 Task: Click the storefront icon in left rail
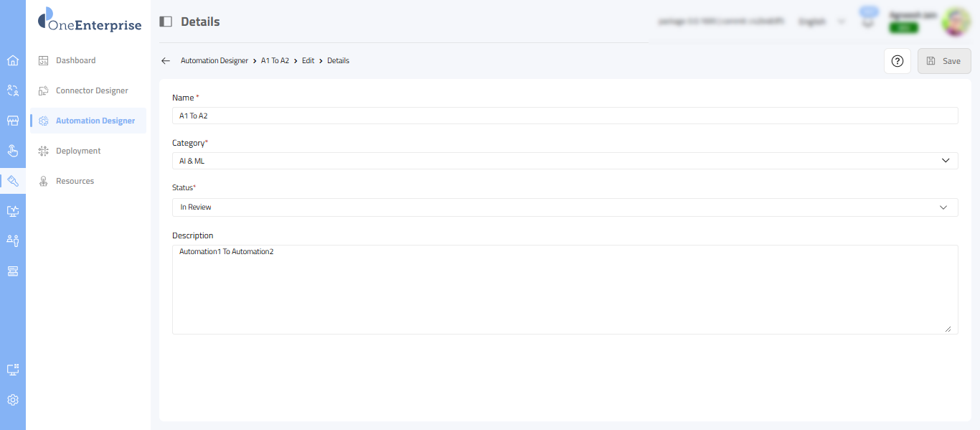click(12, 121)
